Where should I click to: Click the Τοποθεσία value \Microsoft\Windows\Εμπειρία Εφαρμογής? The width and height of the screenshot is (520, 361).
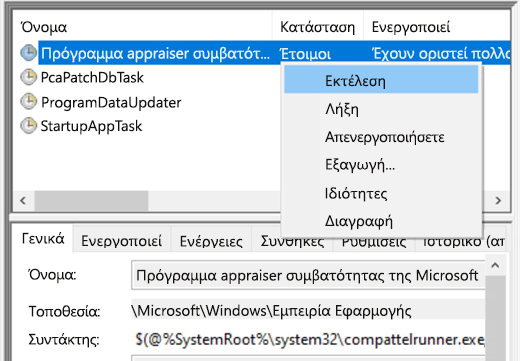click(308, 311)
